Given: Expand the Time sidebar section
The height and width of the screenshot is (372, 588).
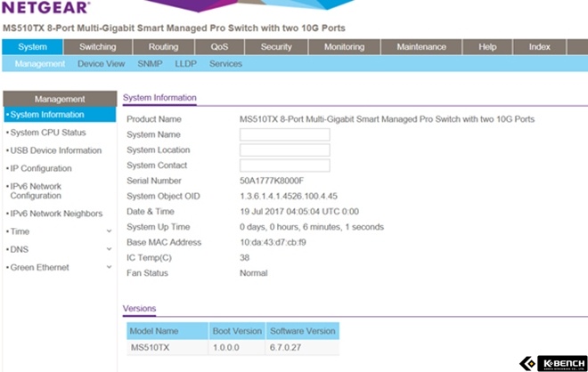Looking at the screenshot, I should (109, 231).
